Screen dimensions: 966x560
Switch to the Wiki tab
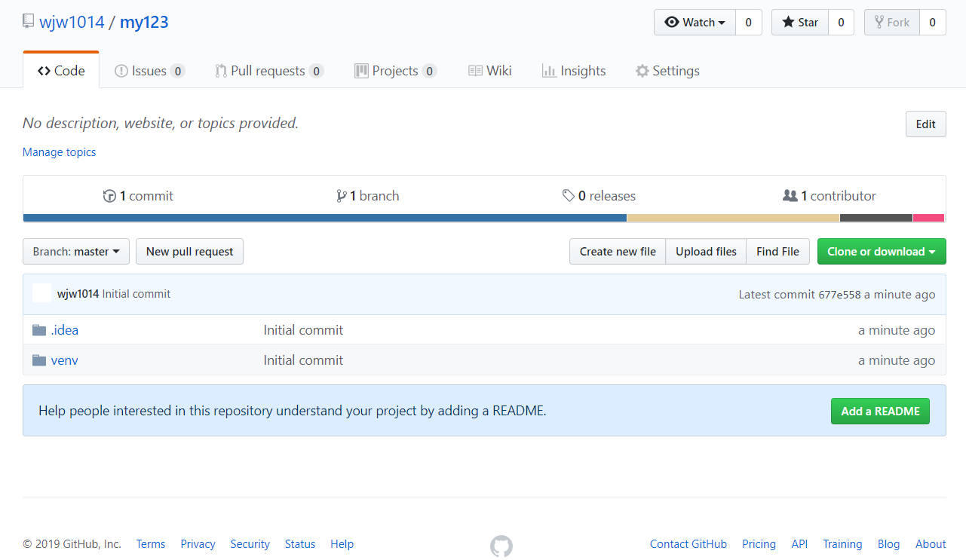tap(490, 71)
